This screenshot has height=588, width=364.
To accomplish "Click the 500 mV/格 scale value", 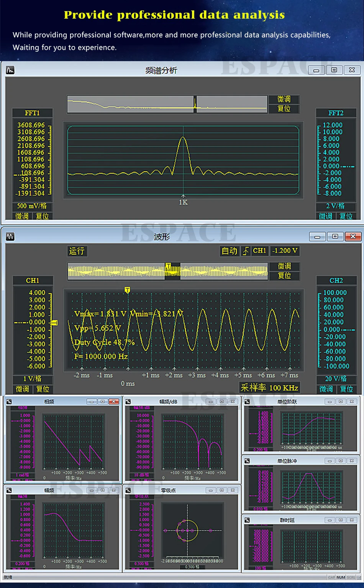I will [32, 206].
